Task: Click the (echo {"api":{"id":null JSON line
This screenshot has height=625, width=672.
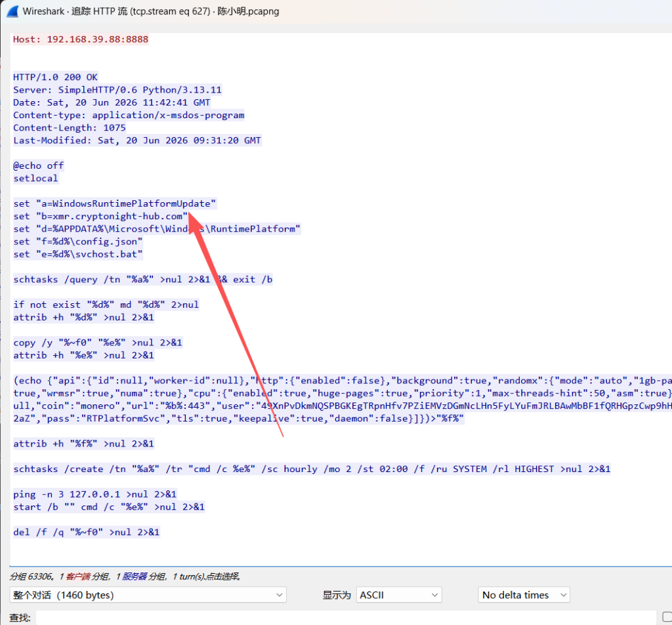Action: [343, 381]
